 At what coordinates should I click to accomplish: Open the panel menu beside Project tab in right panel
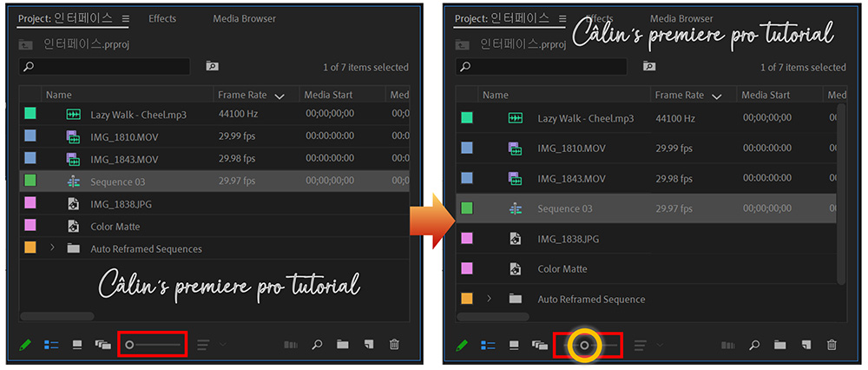(562, 19)
